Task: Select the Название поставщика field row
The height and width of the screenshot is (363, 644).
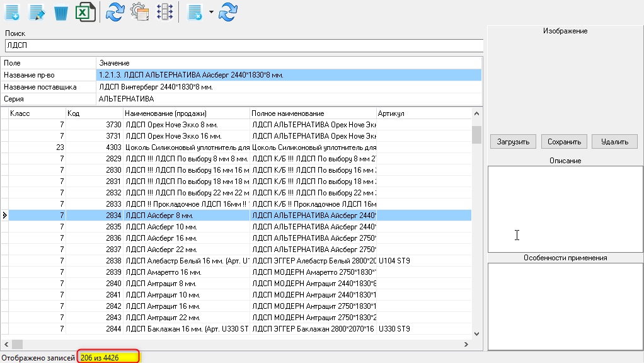Action: pyautogui.click(x=48, y=87)
